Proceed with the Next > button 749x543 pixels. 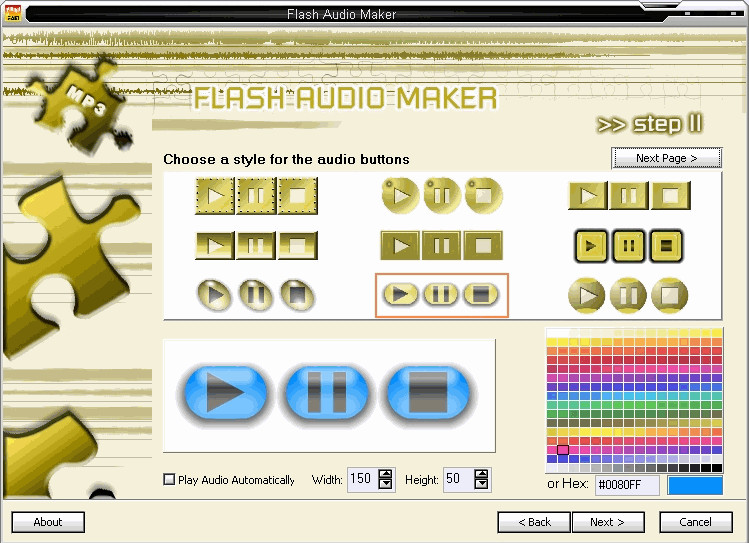click(x=608, y=522)
